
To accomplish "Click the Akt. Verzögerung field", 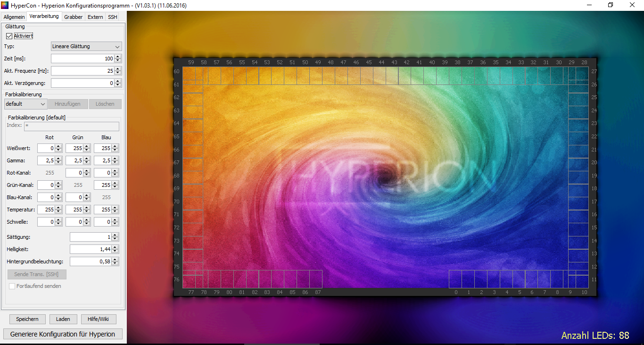I will (x=83, y=83).
